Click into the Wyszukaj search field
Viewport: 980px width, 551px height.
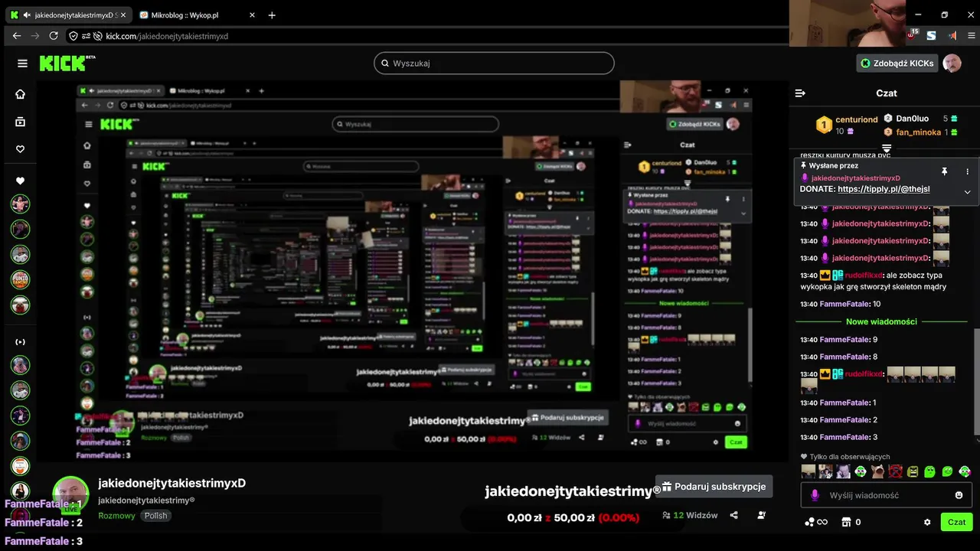coord(494,64)
